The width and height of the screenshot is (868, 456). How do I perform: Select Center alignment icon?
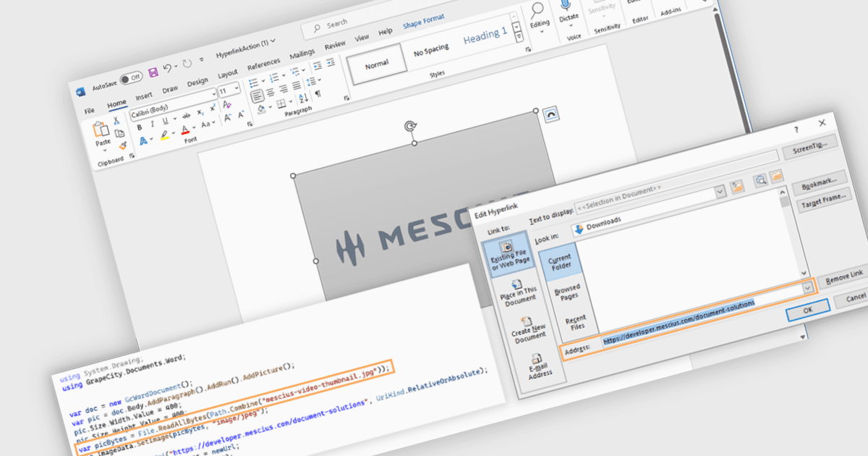(271, 93)
